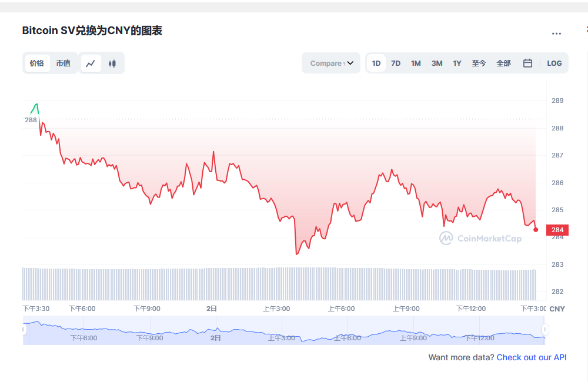Switch to the line chart view icon

91,63
